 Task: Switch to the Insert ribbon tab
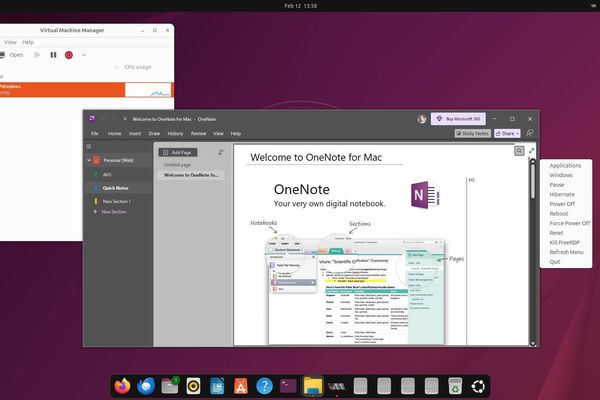(135, 133)
